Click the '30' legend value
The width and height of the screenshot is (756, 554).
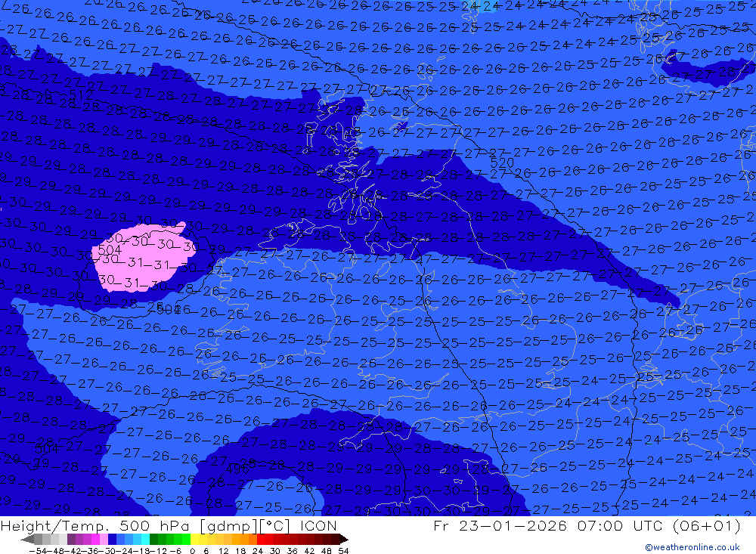click(x=275, y=551)
